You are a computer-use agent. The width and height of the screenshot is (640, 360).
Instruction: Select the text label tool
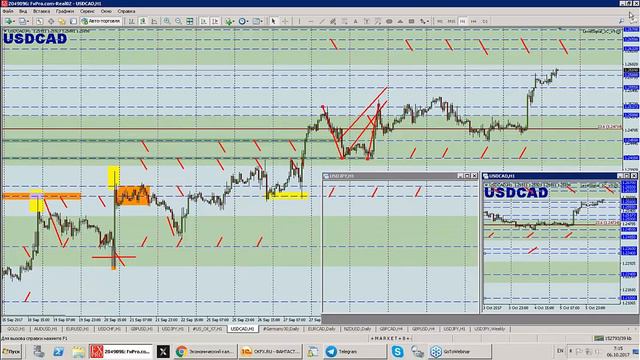tap(367, 21)
